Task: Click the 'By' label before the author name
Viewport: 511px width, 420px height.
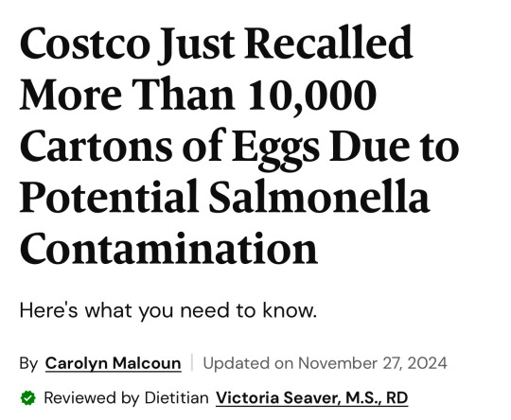Action: coord(28,363)
